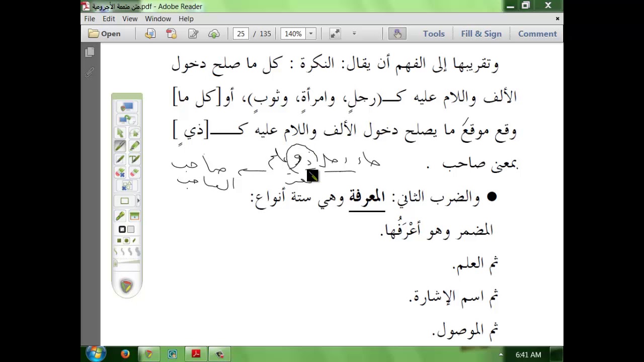Select the slanted pen tip option
Viewport: 644px width, 362px height.
[x=134, y=241]
